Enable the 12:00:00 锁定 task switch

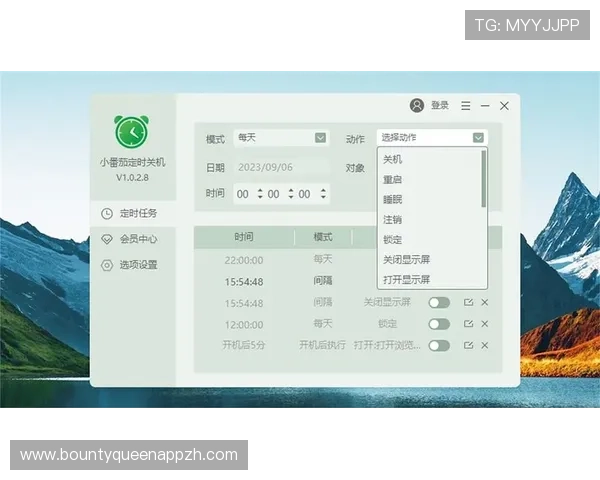click(439, 324)
